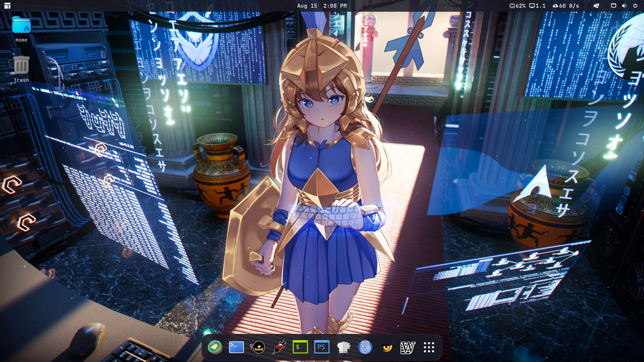Viewport: 644px width, 362px height.
Task: Open the green dollar-sign terminal
Action: 301,347
